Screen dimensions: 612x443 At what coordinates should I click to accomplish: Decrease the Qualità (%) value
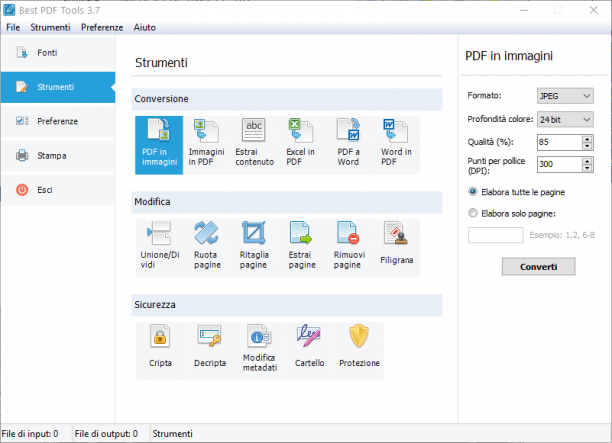click(x=587, y=146)
